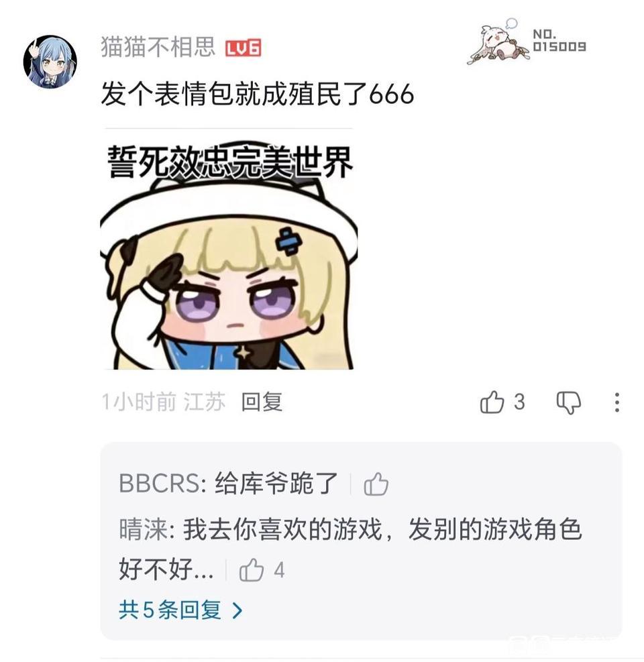Screen dimensions: 644x662
Task: Expand all replies via 共5条回复 chevron
Action: click(x=180, y=610)
